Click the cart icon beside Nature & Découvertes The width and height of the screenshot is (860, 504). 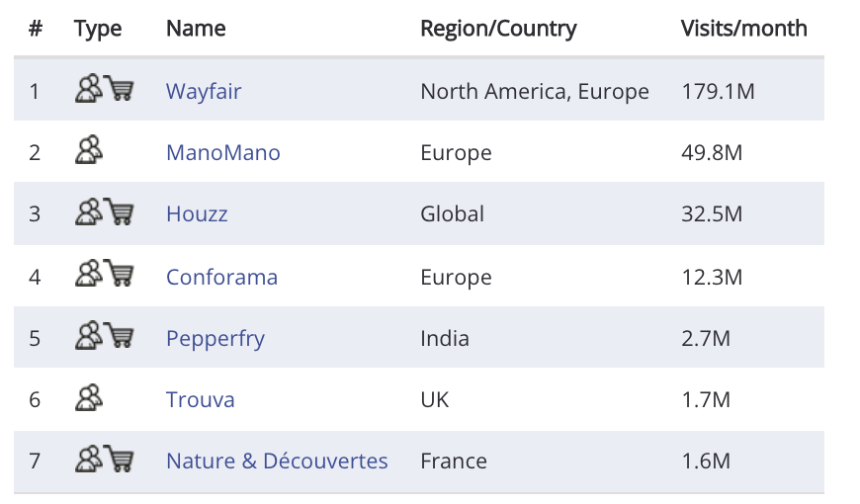(x=119, y=459)
